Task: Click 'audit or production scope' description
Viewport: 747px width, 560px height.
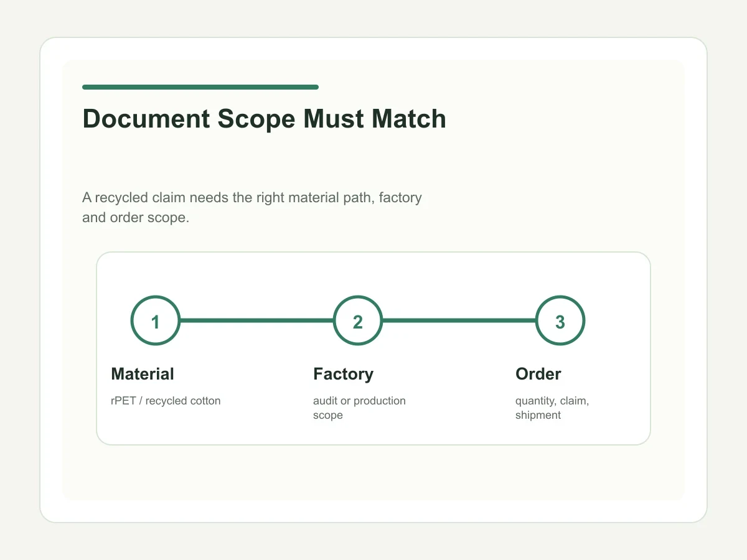Action: 359,408
